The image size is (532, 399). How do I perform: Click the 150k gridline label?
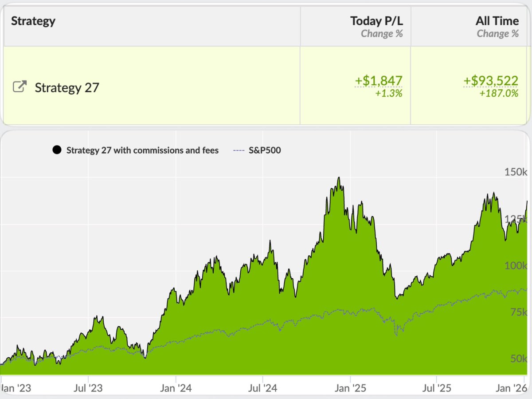516,172
